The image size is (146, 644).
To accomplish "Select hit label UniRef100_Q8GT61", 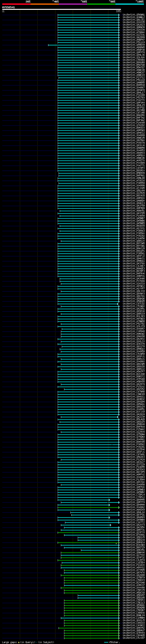I will click(x=134, y=296).
